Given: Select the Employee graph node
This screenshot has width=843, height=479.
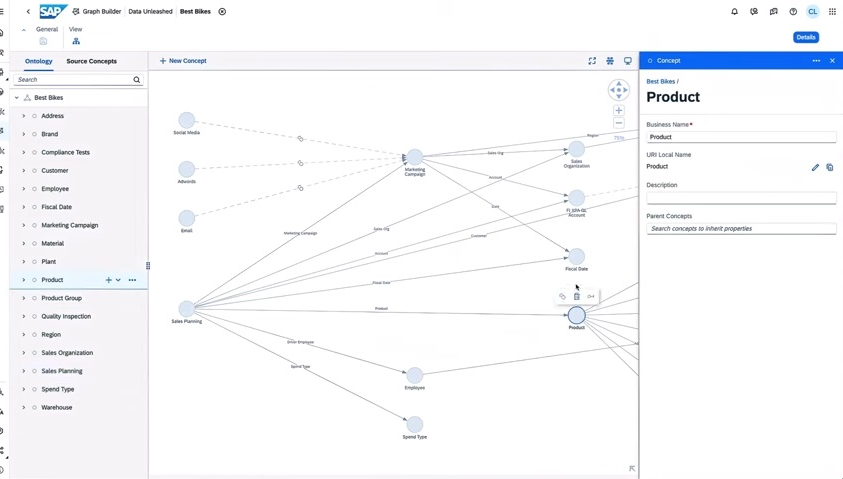Looking at the screenshot, I should 415,375.
